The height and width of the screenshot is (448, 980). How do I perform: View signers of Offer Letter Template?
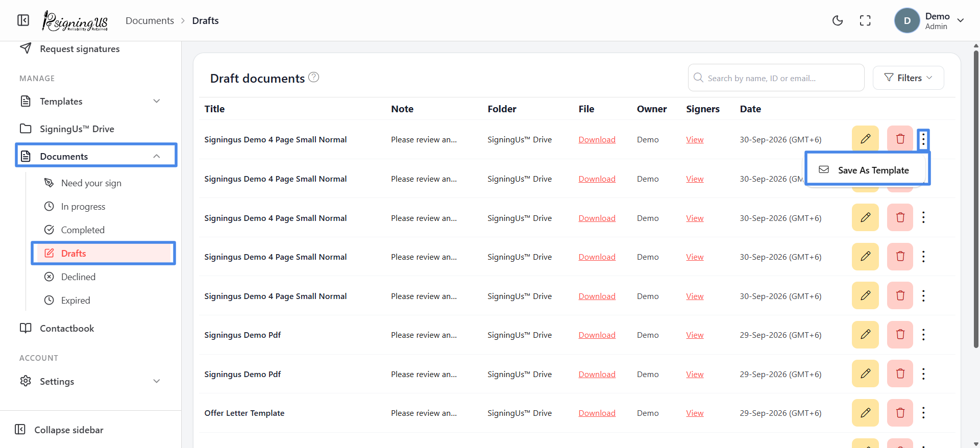coord(695,413)
